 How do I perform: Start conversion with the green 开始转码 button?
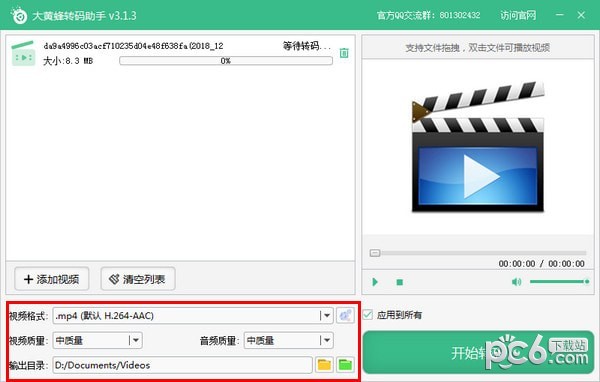click(478, 353)
